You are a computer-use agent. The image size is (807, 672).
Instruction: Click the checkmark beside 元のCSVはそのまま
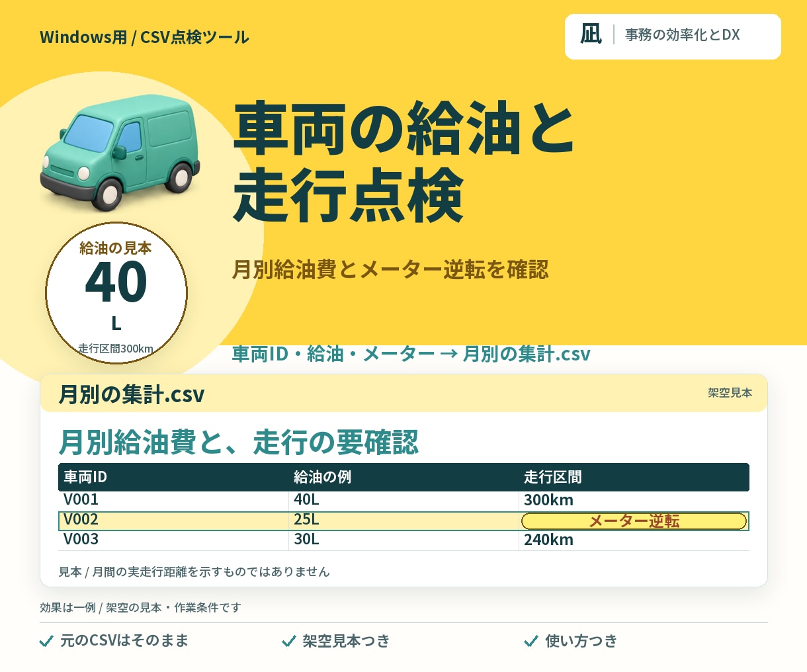click(x=46, y=641)
